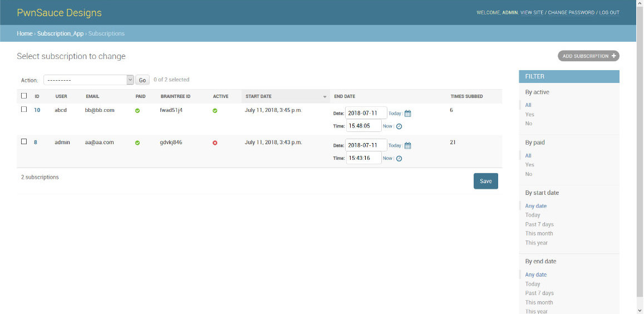Screen dimensions: 644x314
Task: Toggle sort arrow on Start Date column
Action: 325,97
